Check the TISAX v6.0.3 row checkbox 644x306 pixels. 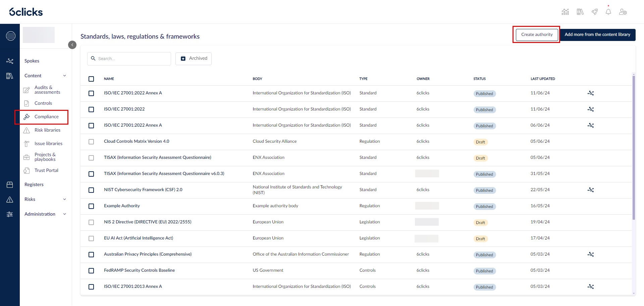coord(91,174)
